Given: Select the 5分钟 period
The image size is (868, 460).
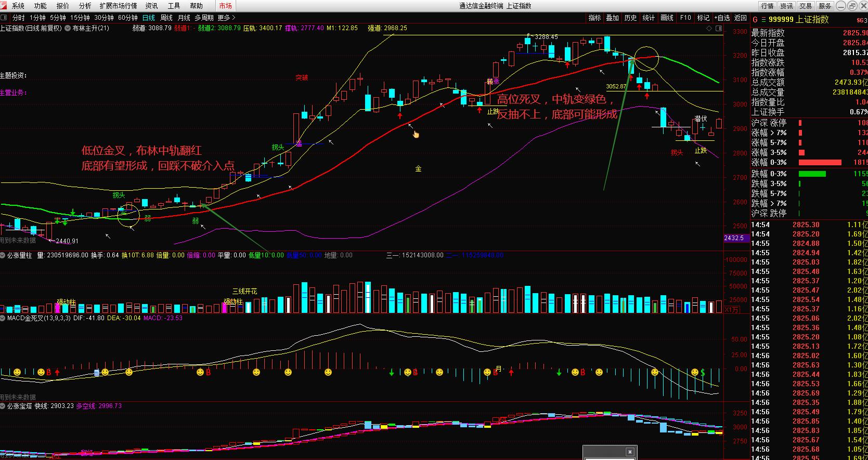Looking at the screenshot, I should point(58,18).
